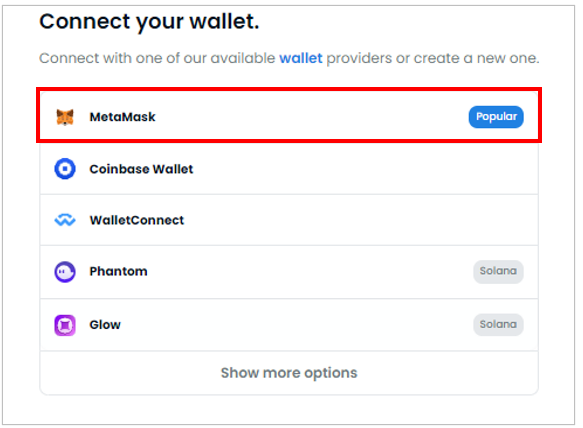The width and height of the screenshot is (583, 428).
Task: Pick the WalletConnect provider label
Action: tap(137, 220)
